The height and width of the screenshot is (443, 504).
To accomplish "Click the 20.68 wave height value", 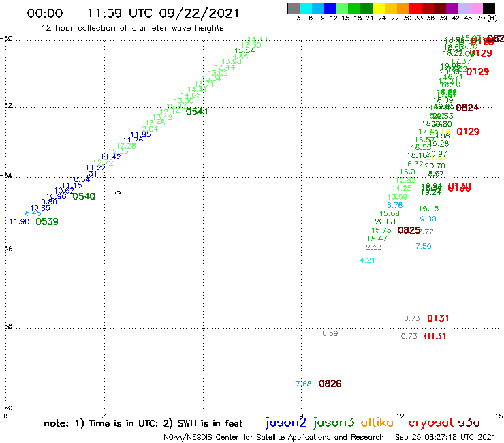I will click(385, 221).
